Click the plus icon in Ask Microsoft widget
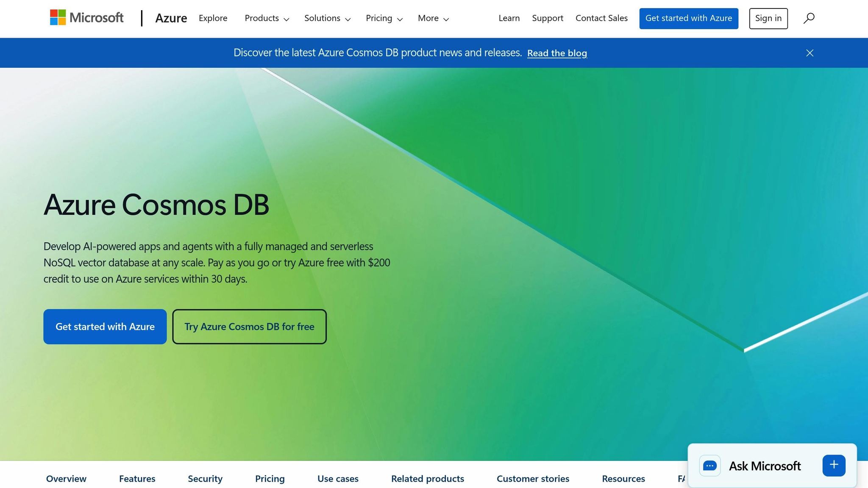868x488 pixels. pyautogui.click(x=833, y=465)
